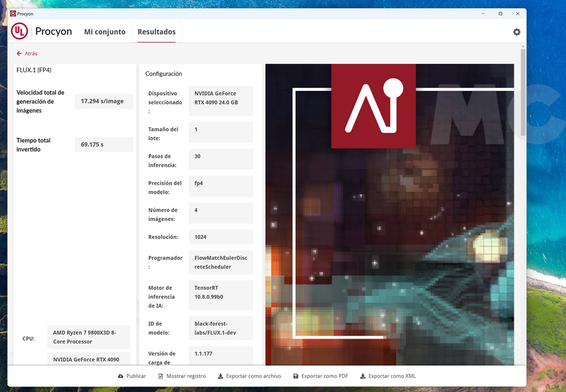Click the Publicar cloud upload icon
The image size is (566, 392).
[x=121, y=376]
